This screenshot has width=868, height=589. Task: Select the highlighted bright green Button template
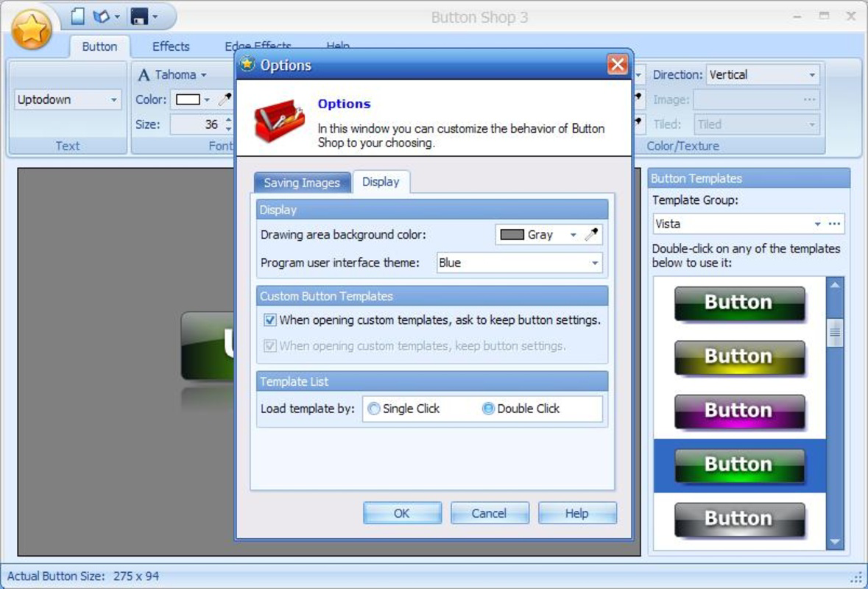click(x=739, y=465)
